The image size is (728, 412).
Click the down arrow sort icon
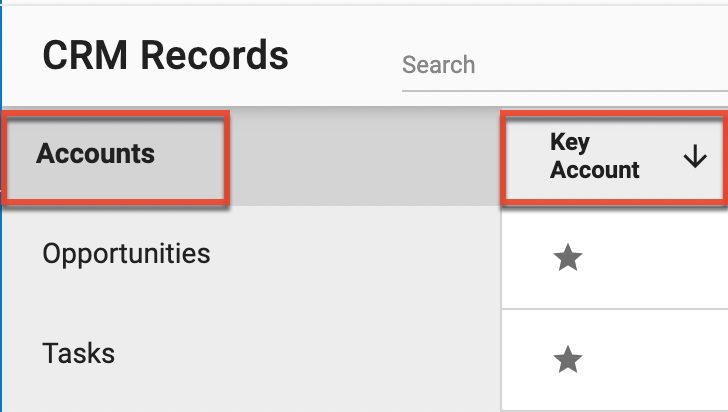[x=696, y=157]
